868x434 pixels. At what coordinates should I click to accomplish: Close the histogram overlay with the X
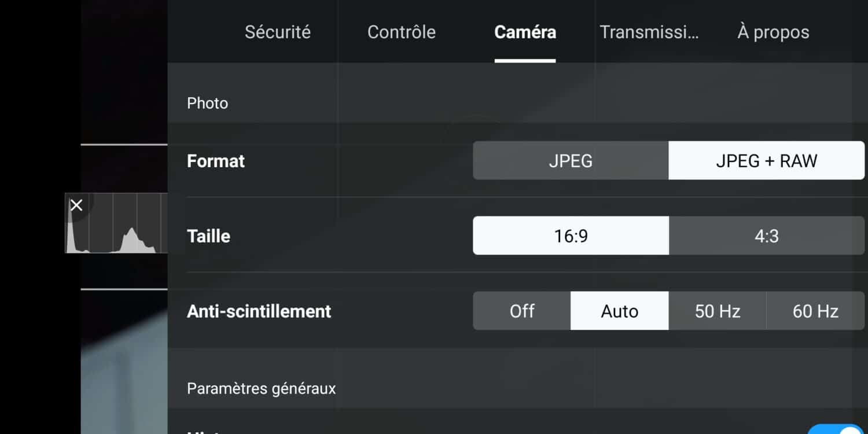76,205
